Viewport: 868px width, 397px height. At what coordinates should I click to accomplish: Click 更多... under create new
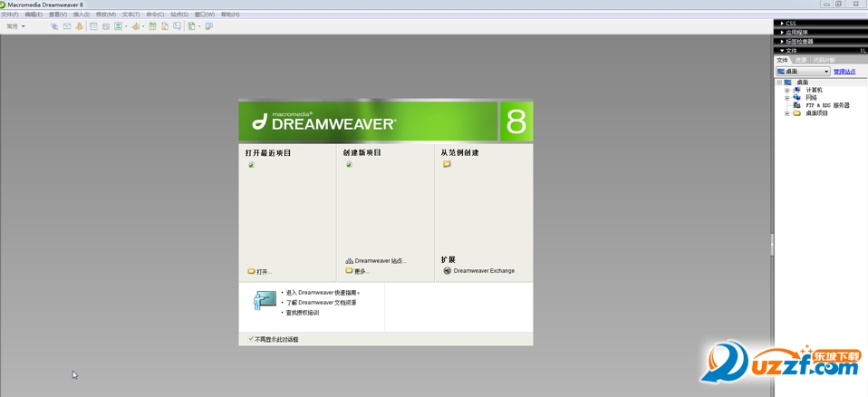pos(362,271)
